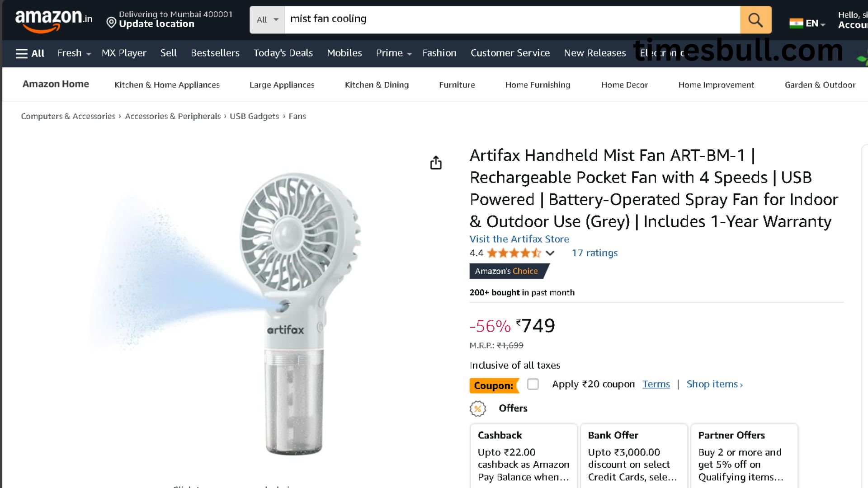Expand the Fresh dropdown menu
Viewport: 868px width, 488px height.
[74, 53]
